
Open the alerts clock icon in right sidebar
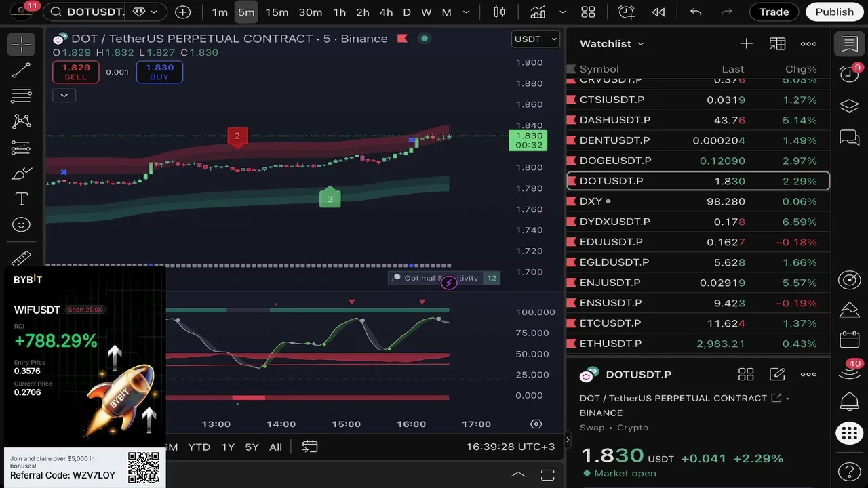click(x=849, y=73)
